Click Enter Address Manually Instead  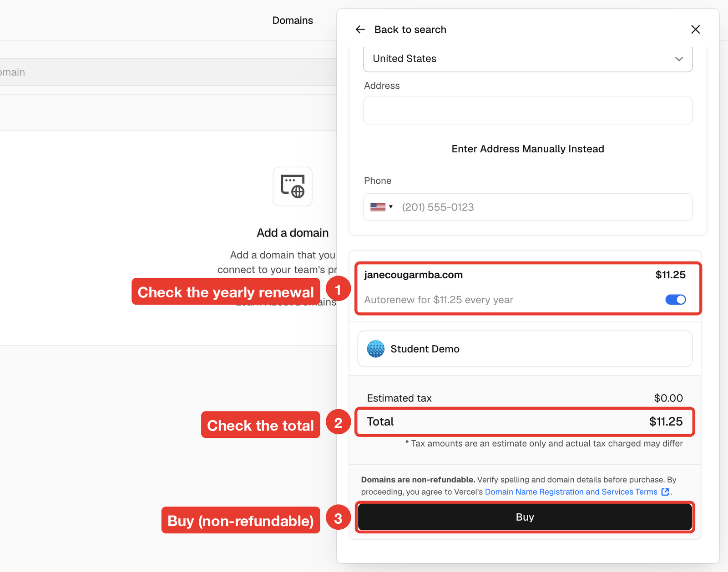(x=528, y=149)
